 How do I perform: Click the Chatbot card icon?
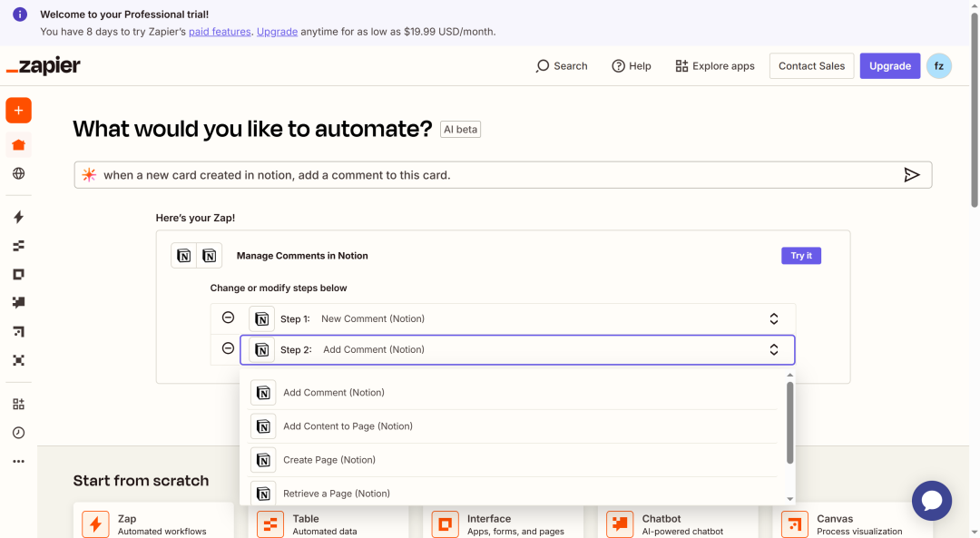point(620,524)
